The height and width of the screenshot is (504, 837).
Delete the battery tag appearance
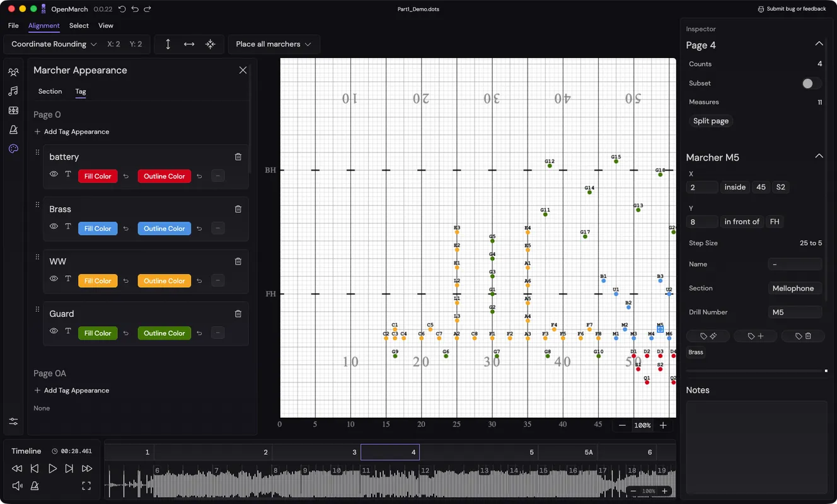[238, 157]
